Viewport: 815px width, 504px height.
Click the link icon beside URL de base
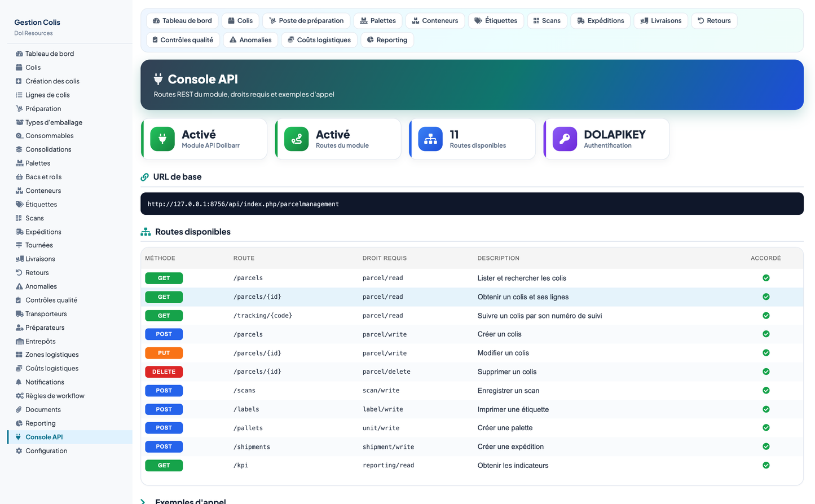click(145, 177)
